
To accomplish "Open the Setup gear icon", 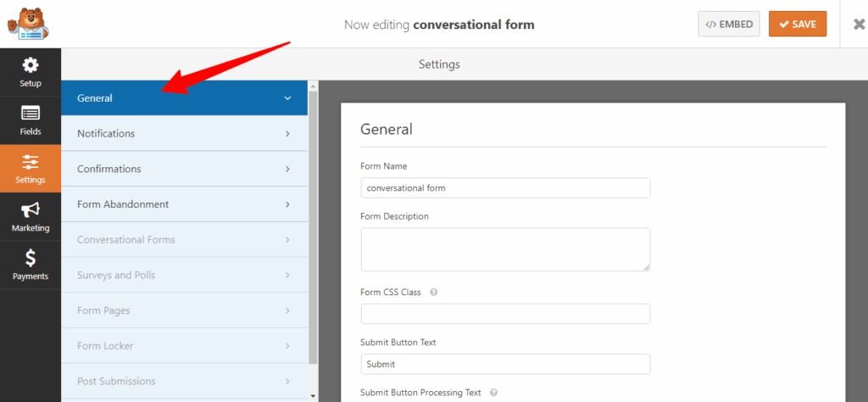I will click(x=31, y=65).
